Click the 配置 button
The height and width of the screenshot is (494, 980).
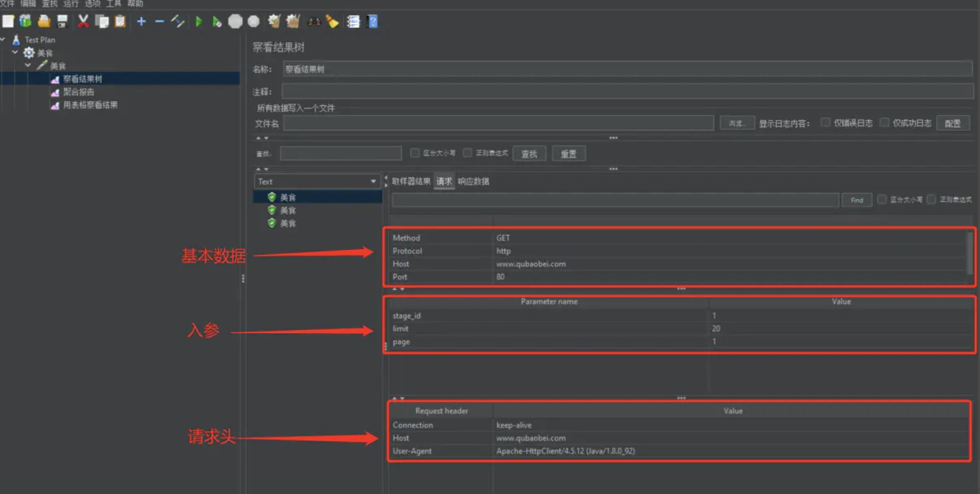pyautogui.click(x=952, y=123)
